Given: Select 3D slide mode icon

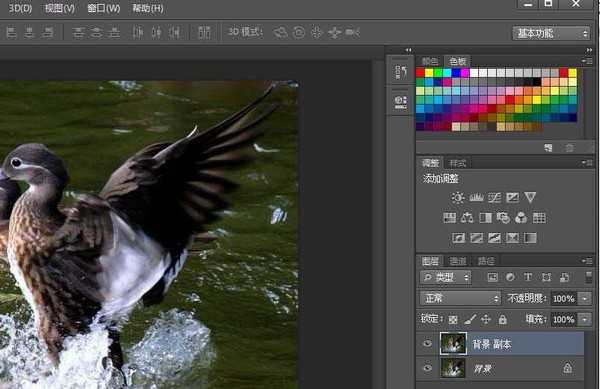Looking at the screenshot, I should click(x=335, y=33).
